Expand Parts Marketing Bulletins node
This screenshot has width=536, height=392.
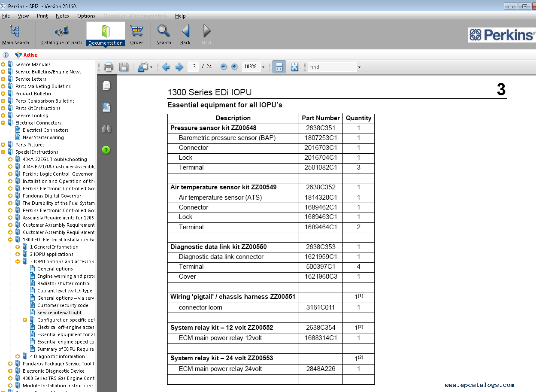click(3, 86)
